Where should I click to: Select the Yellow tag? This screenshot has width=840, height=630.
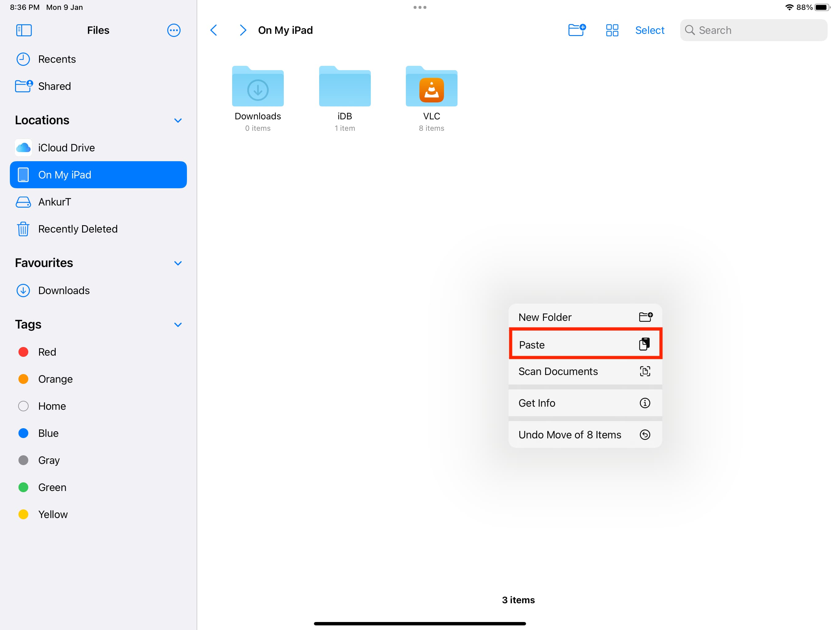(98, 514)
